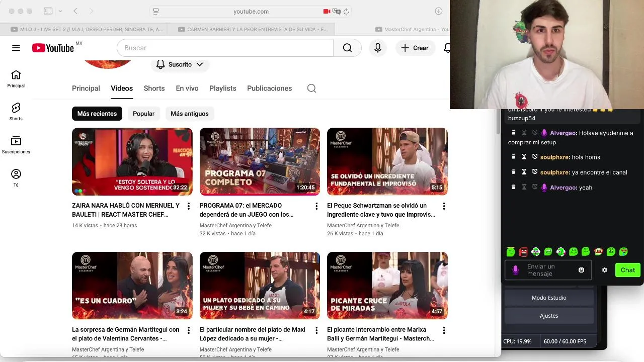Filter videos by Más antiguos

point(189,114)
